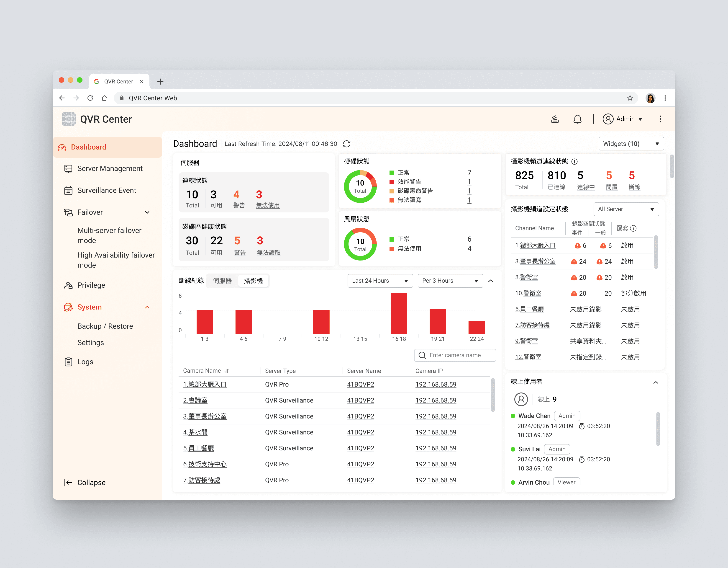Click the 覆寫 info icon
The height and width of the screenshot is (568, 728).
pos(633,228)
